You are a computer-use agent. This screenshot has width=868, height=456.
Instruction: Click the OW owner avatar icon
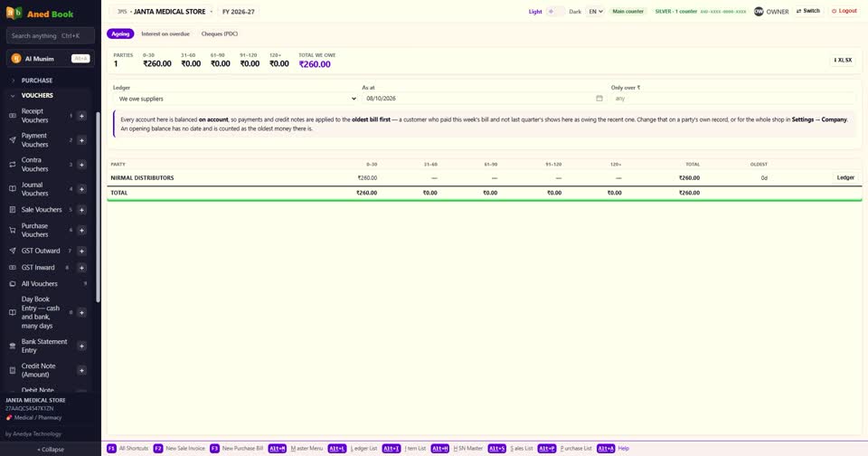pyautogui.click(x=759, y=11)
